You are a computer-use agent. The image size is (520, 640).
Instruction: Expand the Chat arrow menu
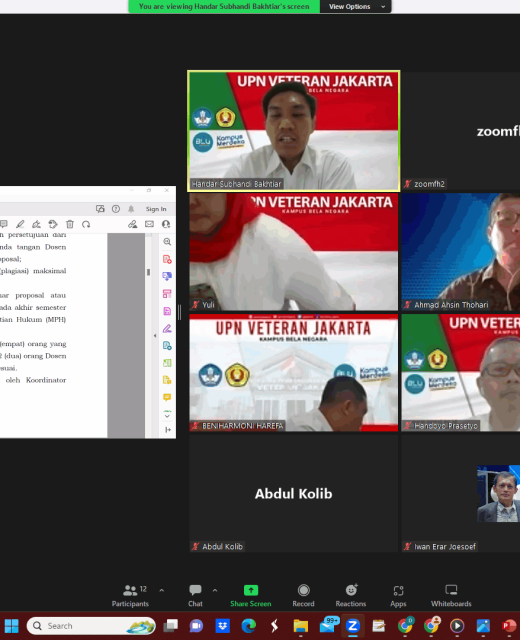tap(215, 590)
